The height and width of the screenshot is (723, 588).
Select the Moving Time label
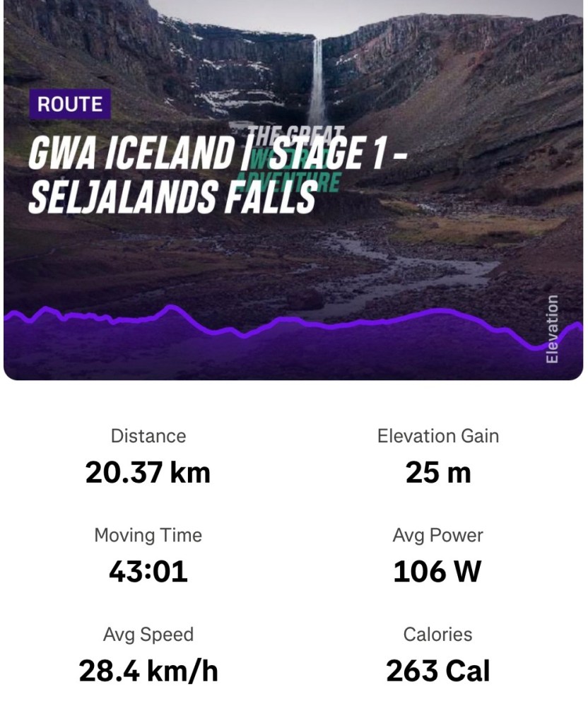tap(148, 535)
